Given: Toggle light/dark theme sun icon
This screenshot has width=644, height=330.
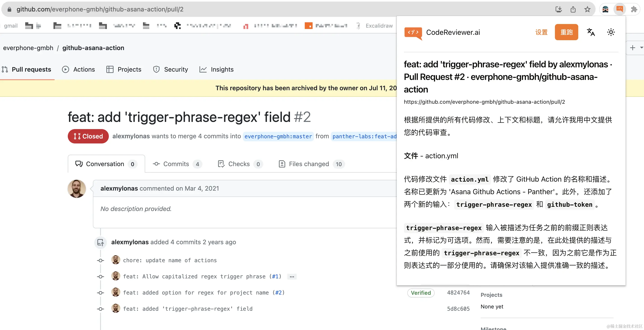Looking at the screenshot, I should click(611, 32).
